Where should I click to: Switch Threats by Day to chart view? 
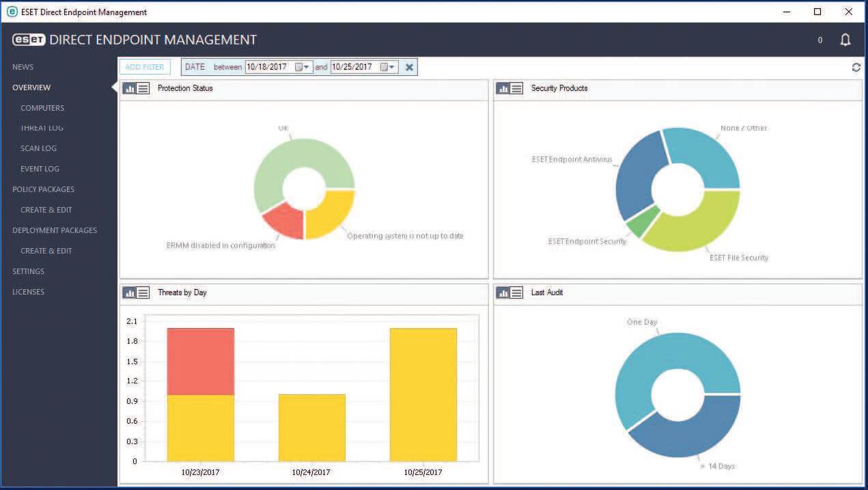click(129, 292)
